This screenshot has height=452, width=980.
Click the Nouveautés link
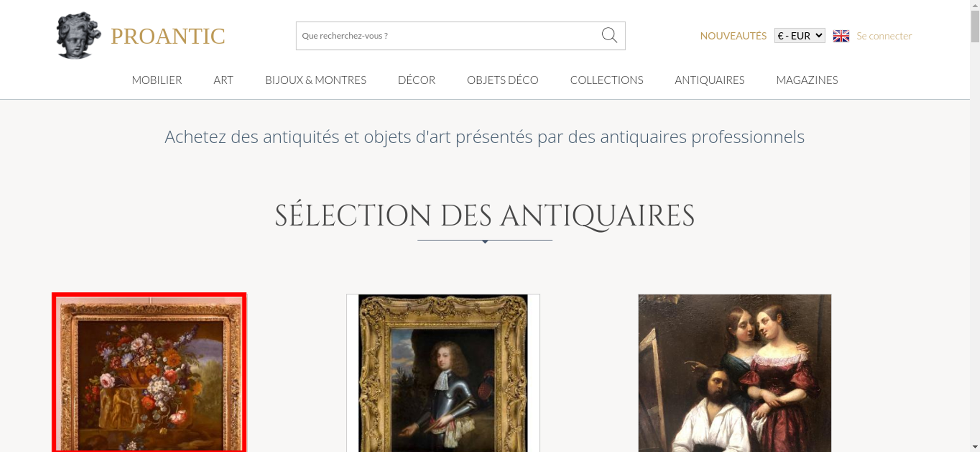(733, 36)
